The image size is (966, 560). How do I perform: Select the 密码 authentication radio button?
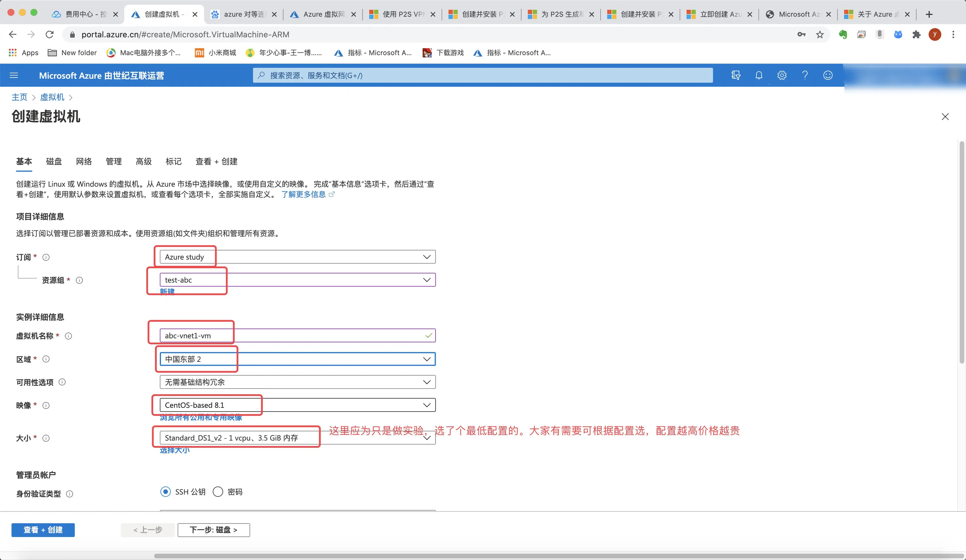218,492
